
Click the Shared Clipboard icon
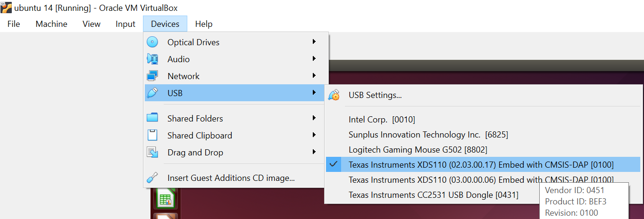point(152,135)
